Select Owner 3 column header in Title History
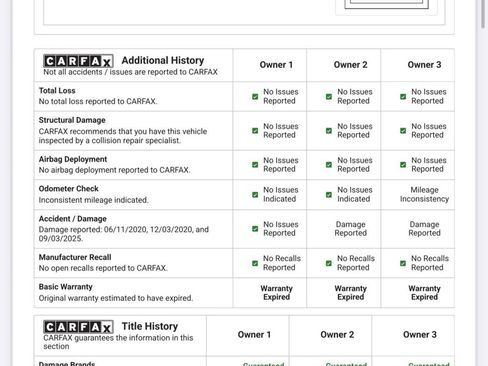This screenshot has height=366, width=488. 420,334
